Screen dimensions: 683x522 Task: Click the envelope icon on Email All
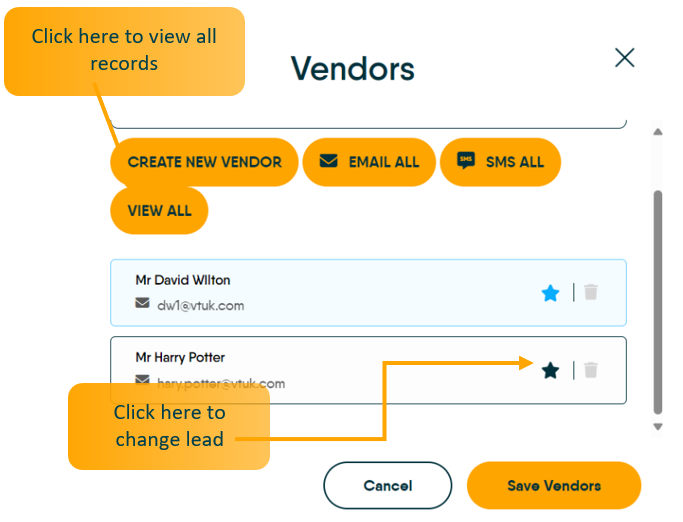tap(328, 161)
